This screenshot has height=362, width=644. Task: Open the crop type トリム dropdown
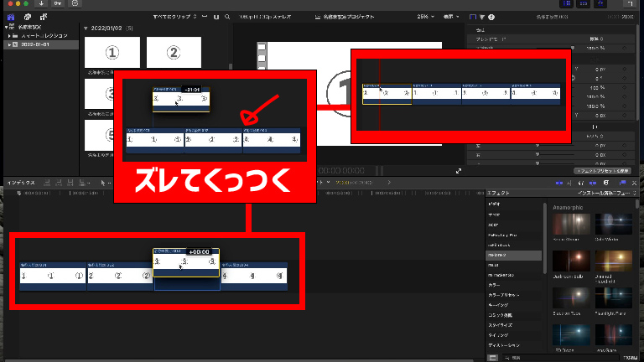click(x=595, y=136)
